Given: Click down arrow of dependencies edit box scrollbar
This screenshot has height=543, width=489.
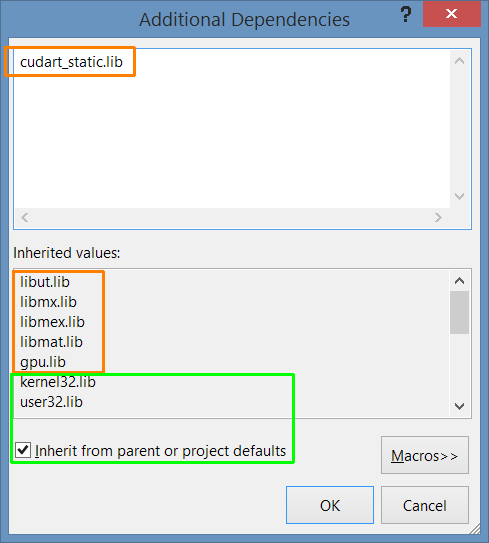Looking at the screenshot, I should click(460, 196).
